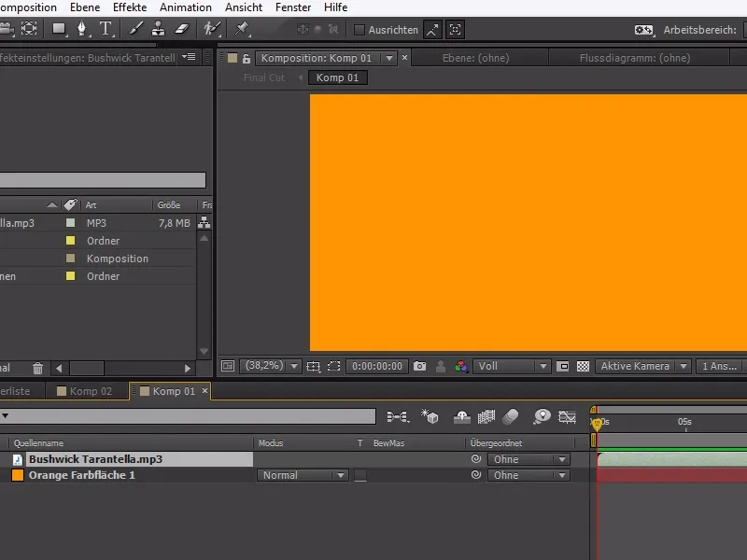Open the Normal blend mode dropdown
Screen dimensions: 747x560
point(303,475)
